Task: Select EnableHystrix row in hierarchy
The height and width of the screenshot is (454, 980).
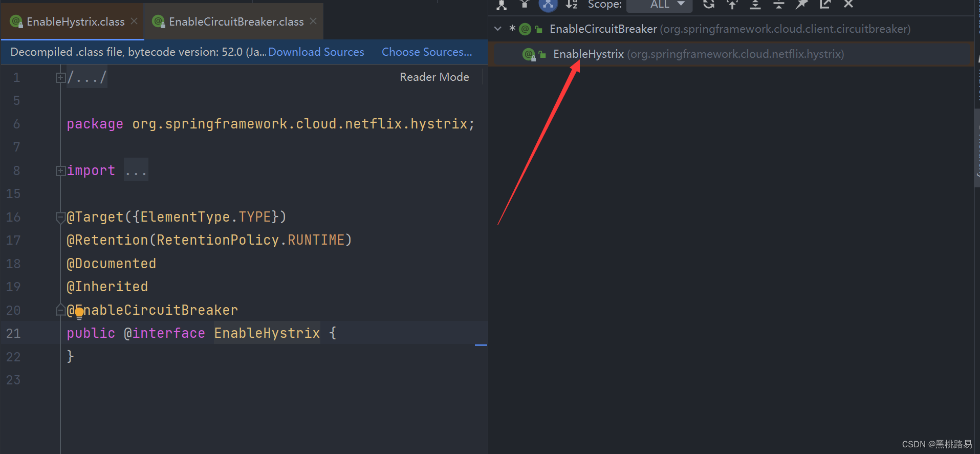Action: coord(731,54)
